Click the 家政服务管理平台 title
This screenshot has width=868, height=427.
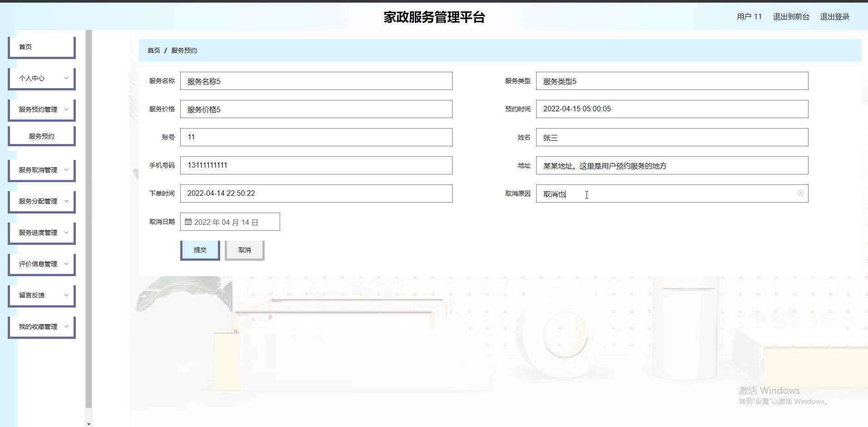(434, 17)
